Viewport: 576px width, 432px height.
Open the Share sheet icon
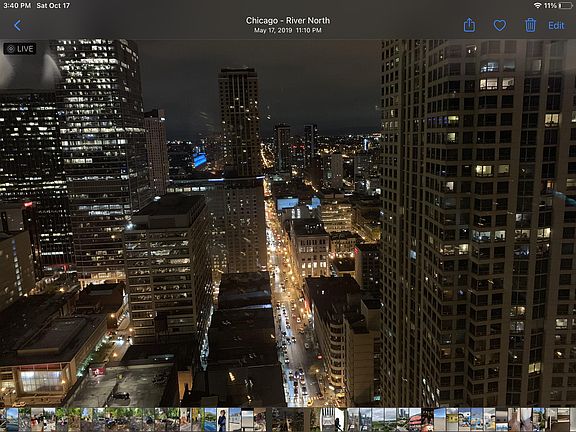pyautogui.click(x=469, y=25)
